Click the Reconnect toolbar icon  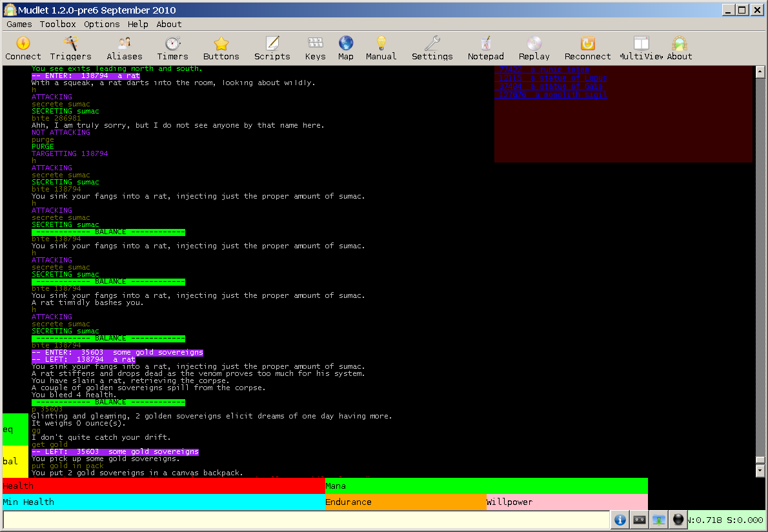click(x=587, y=48)
